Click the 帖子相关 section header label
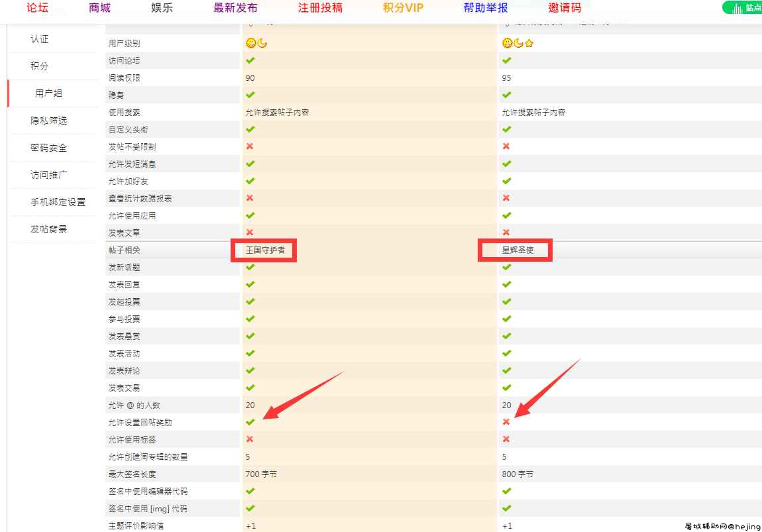Viewport: 762px width, 532px height. point(125,250)
